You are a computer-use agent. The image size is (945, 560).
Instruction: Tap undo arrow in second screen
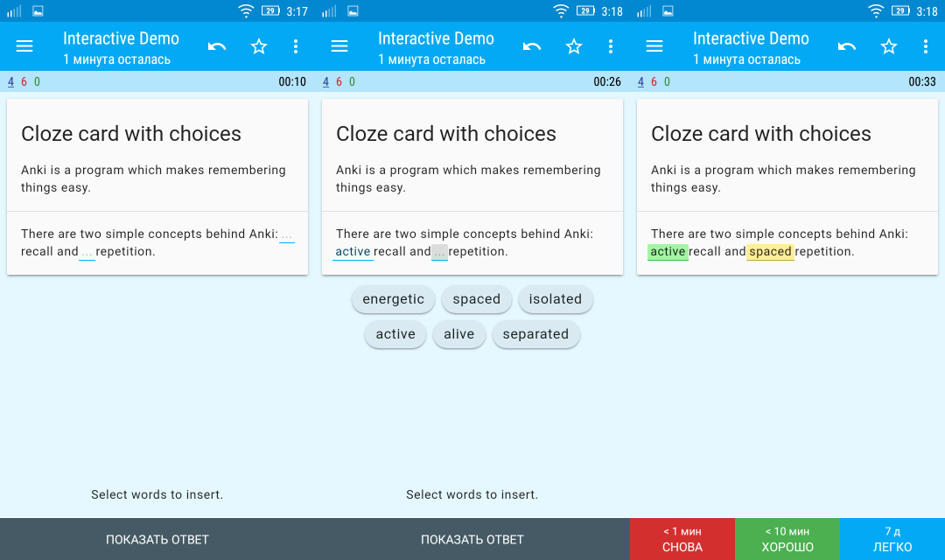pyautogui.click(x=532, y=46)
